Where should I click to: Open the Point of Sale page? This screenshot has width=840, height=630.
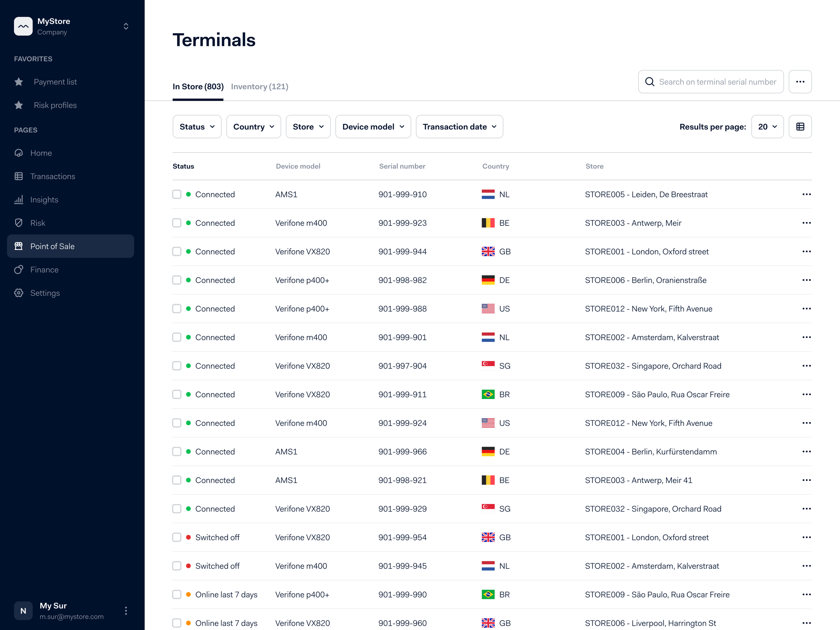[52, 246]
